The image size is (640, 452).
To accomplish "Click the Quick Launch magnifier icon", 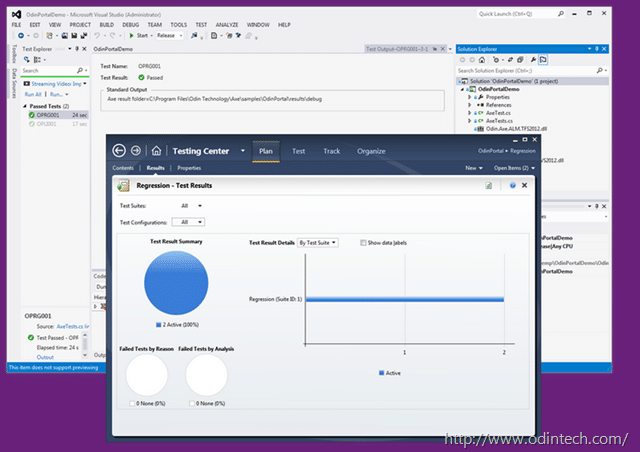I will [x=561, y=14].
